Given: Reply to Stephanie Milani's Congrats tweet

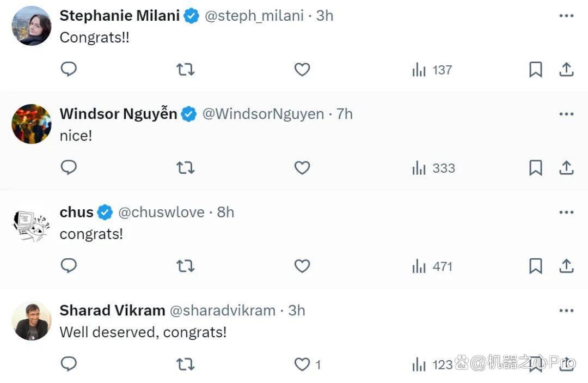Looking at the screenshot, I should coord(69,69).
